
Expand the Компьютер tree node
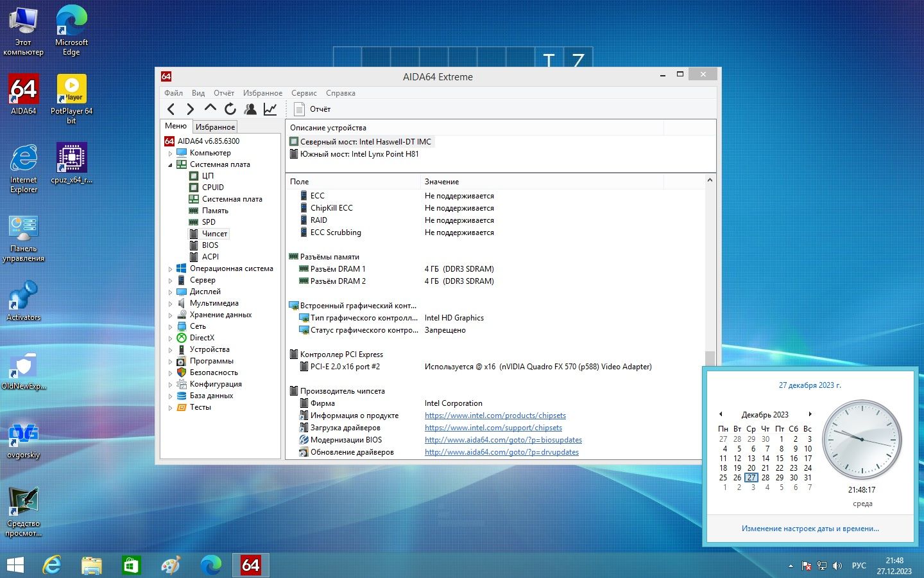pyautogui.click(x=170, y=153)
